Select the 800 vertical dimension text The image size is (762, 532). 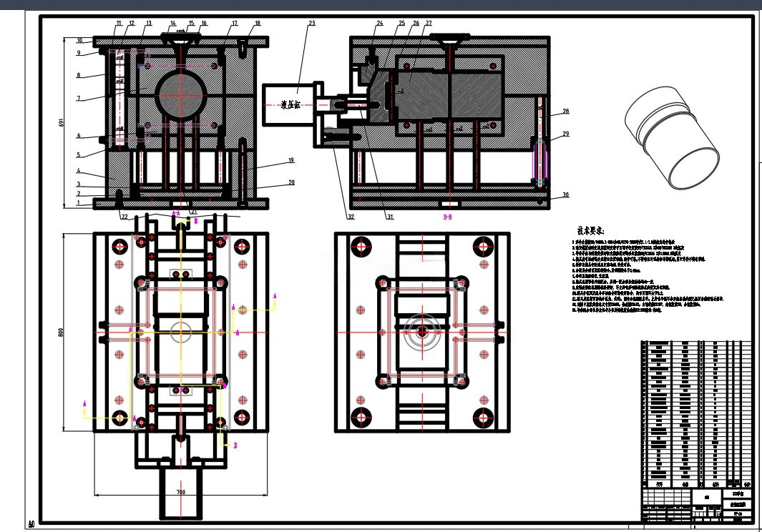click(61, 332)
